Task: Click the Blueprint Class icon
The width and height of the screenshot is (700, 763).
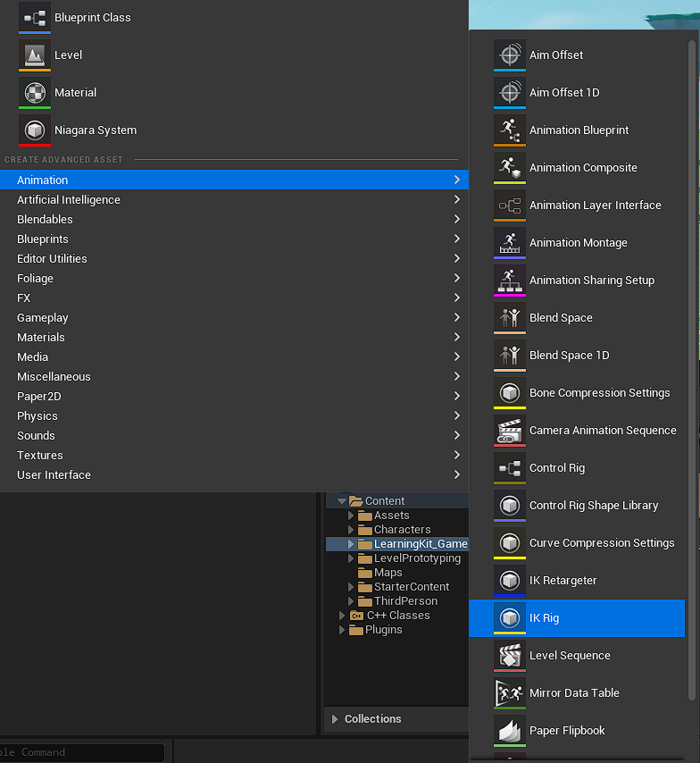Action: point(35,18)
